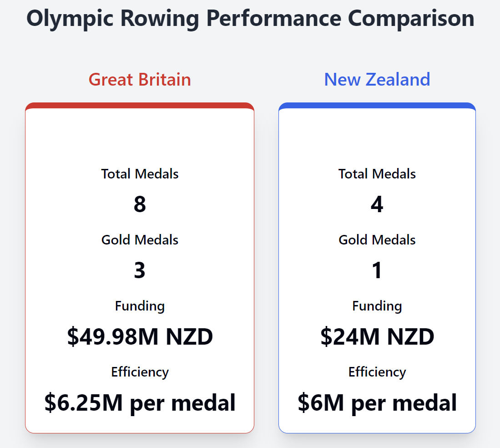
Task: Click New Zealand's Gold Medals label
Action: (x=377, y=240)
